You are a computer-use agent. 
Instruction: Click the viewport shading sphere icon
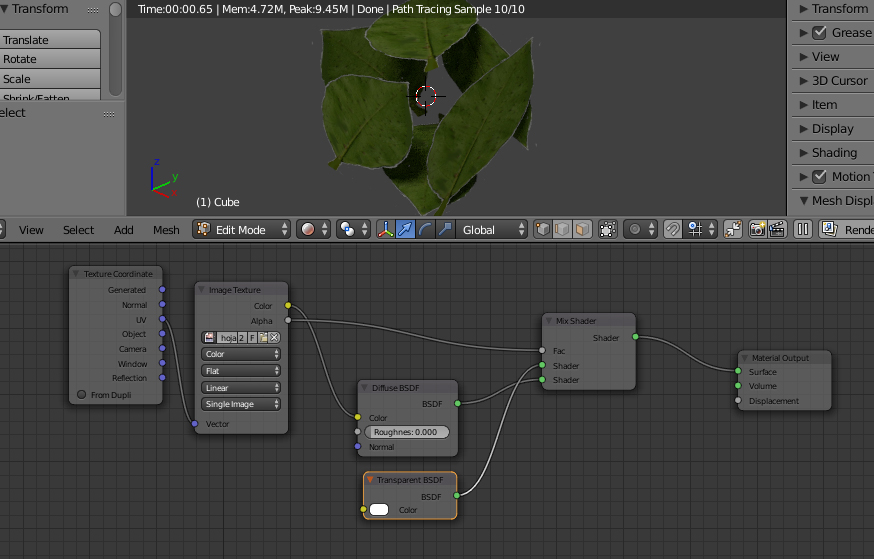309,229
